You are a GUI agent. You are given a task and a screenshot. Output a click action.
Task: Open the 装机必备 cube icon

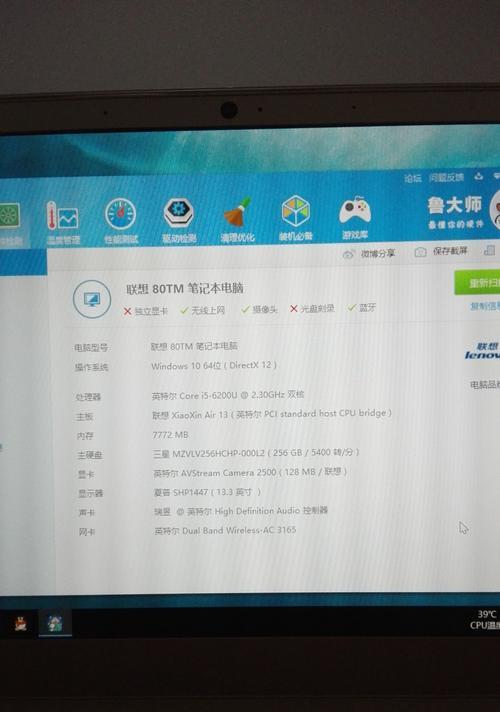[x=296, y=211]
